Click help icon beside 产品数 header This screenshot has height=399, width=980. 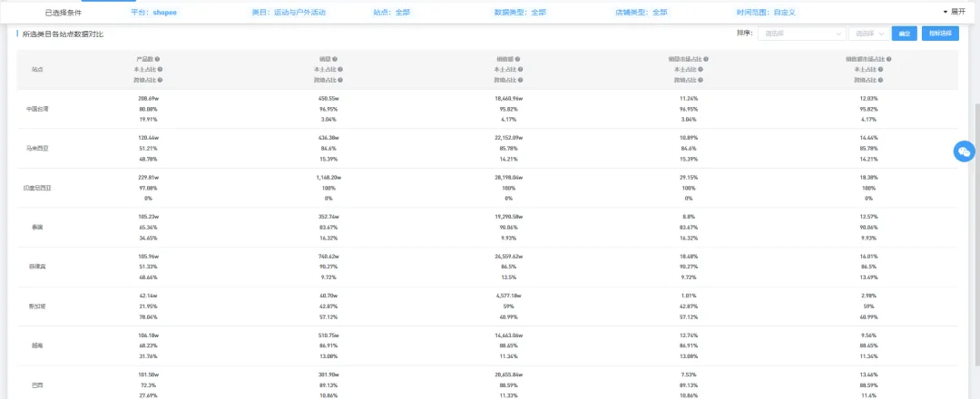[157, 59]
